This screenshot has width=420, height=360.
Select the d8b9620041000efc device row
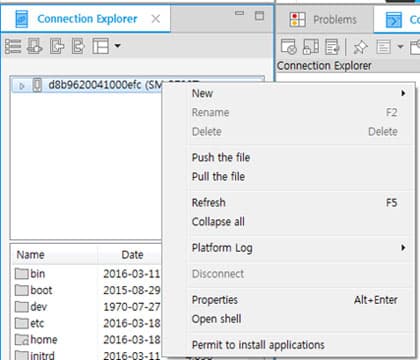tap(137, 85)
